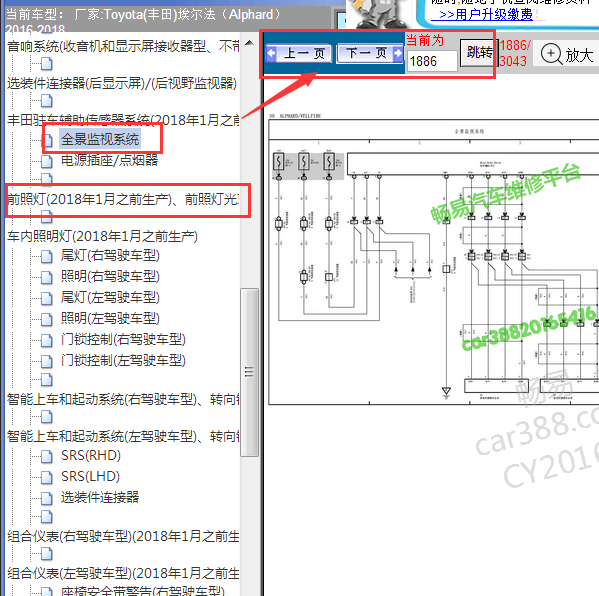This screenshot has height=596, width=599.
Task: Click scroll-up arrow of tree panel
Action: (x=249, y=43)
